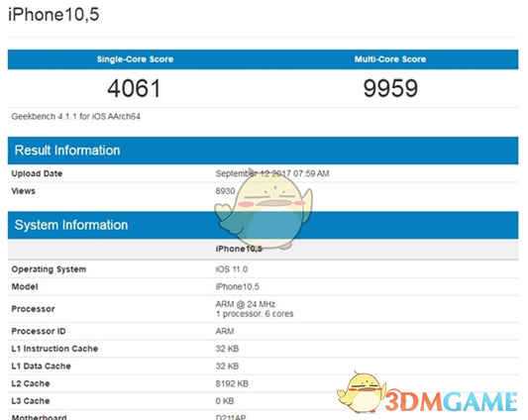Click the L1 Instruction Cache 32 KB value
The height and width of the screenshot is (420, 528).
[x=227, y=349]
